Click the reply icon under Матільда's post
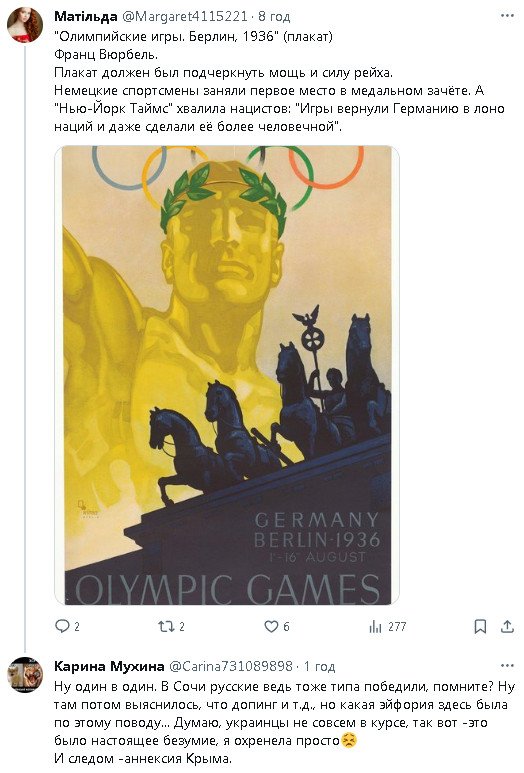Viewport: 524px width, 773px height. 62,626
